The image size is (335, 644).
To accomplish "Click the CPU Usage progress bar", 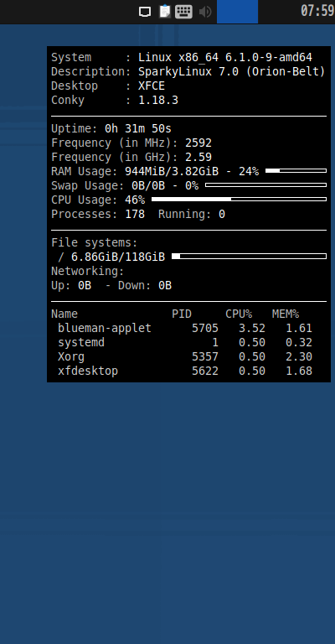I will coord(239,200).
